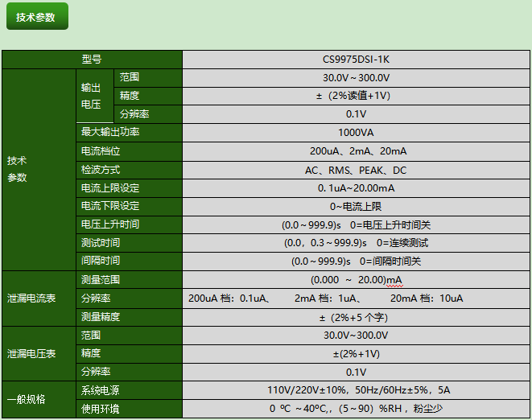532x420 pixels.
Task: Click the 泄漏电压表 section cell
Action: point(32,353)
